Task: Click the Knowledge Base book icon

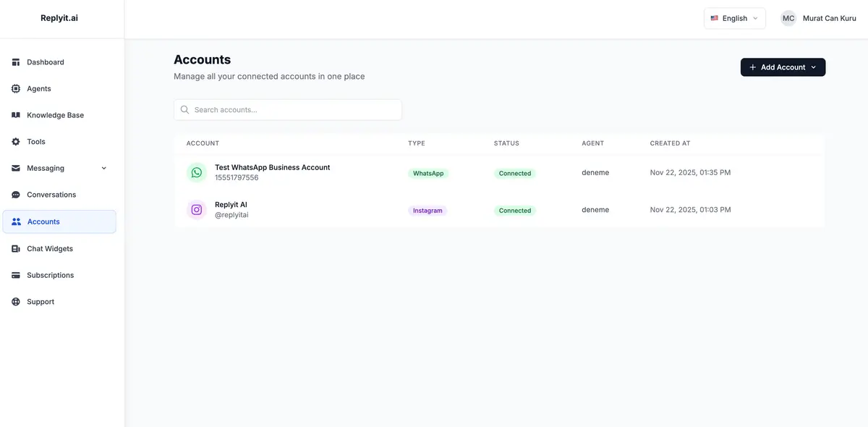Action: (15, 114)
